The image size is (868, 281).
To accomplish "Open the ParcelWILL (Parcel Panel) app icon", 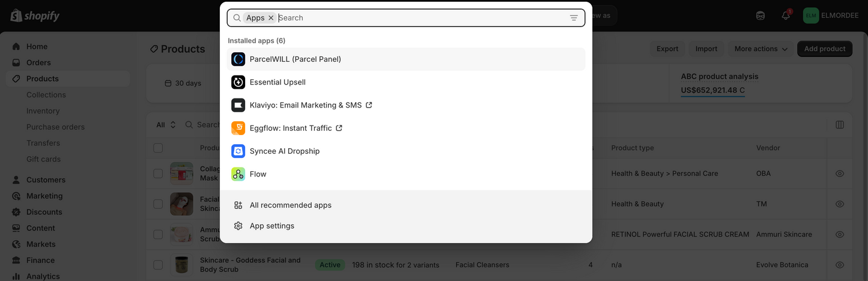I will click(238, 59).
